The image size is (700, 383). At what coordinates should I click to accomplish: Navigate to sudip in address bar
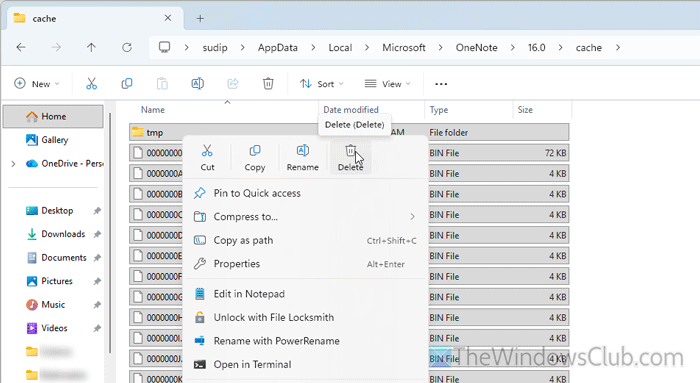tap(215, 47)
